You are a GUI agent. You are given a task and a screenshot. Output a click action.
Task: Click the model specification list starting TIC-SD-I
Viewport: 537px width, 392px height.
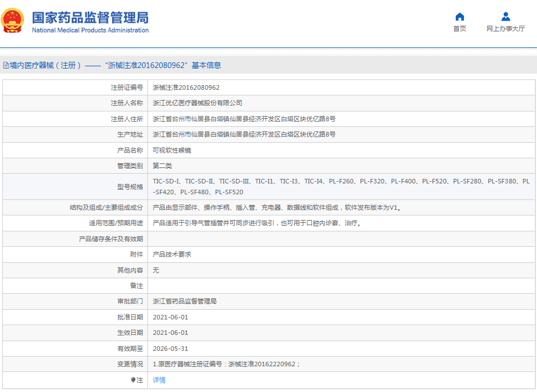[340, 186]
